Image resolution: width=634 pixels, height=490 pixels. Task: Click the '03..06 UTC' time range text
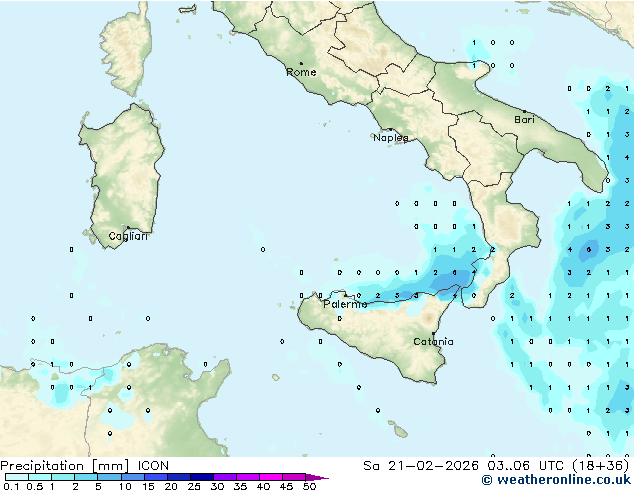click(525, 466)
